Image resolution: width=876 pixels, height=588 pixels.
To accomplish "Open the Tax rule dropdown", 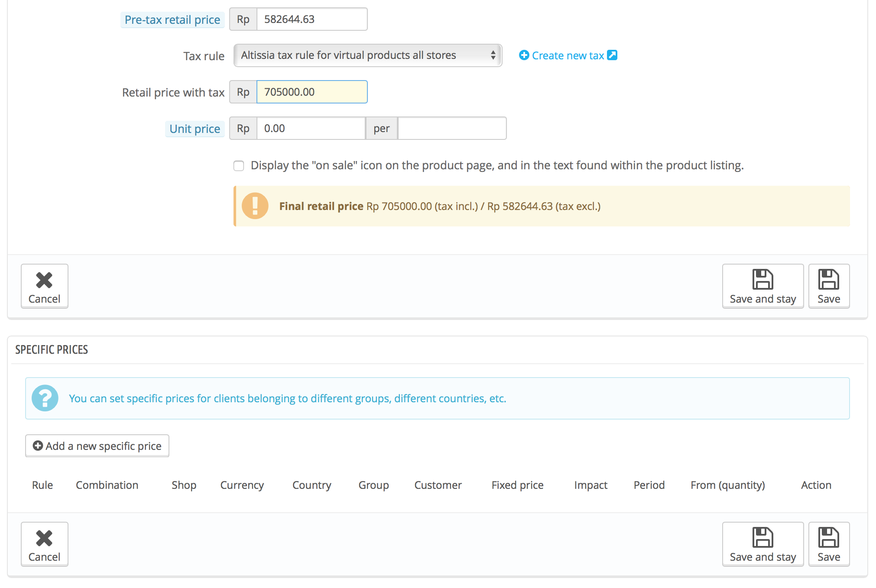I will (x=367, y=55).
